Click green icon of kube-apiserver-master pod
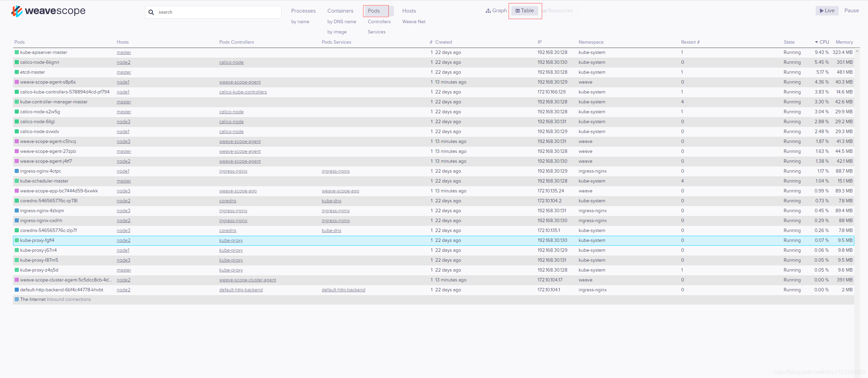The width and height of the screenshot is (868, 378). point(17,52)
